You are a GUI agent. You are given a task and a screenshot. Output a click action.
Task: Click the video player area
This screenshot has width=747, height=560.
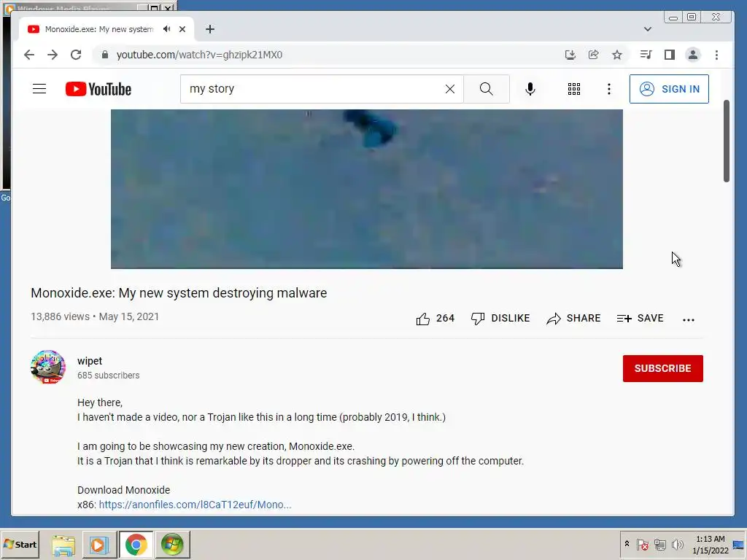point(367,189)
